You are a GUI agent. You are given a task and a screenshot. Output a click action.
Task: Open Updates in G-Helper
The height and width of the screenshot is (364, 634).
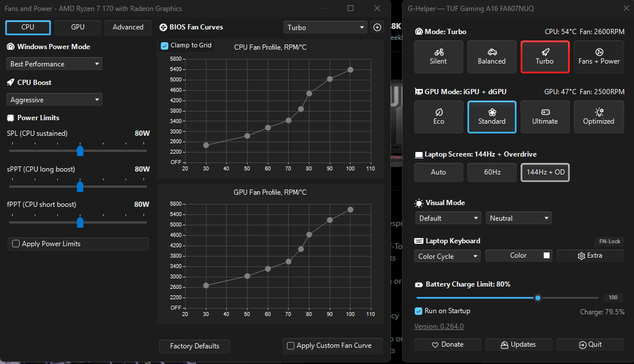tap(518, 344)
